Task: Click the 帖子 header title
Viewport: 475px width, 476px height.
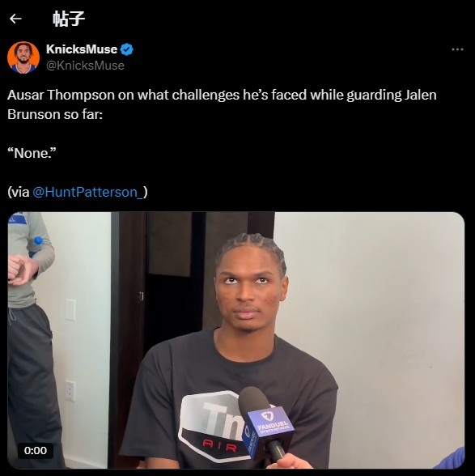Action: tap(69, 19)
